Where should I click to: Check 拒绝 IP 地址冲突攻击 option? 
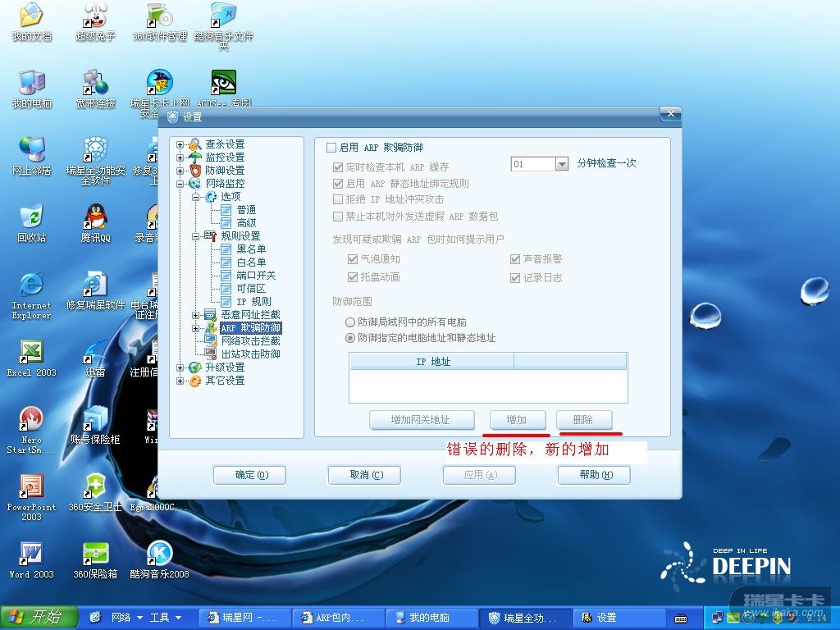click(337, 199)
